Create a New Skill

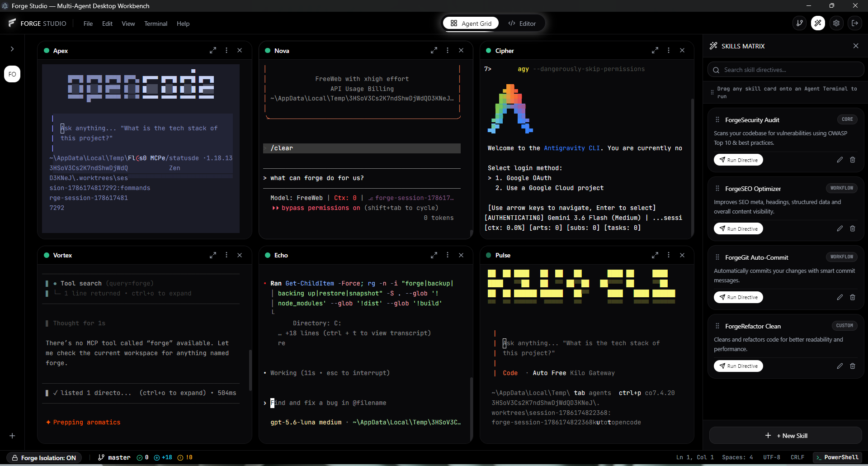(786, 436)
